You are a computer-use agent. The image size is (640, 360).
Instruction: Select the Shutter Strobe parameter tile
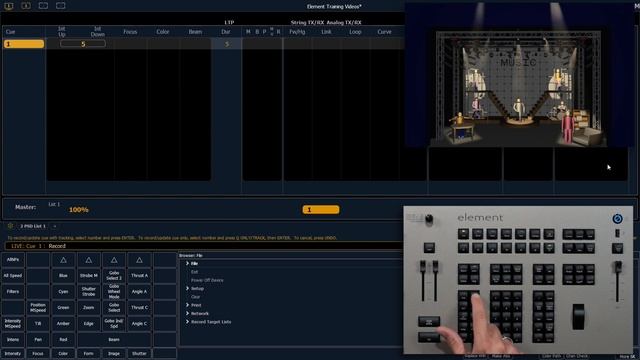89,291
